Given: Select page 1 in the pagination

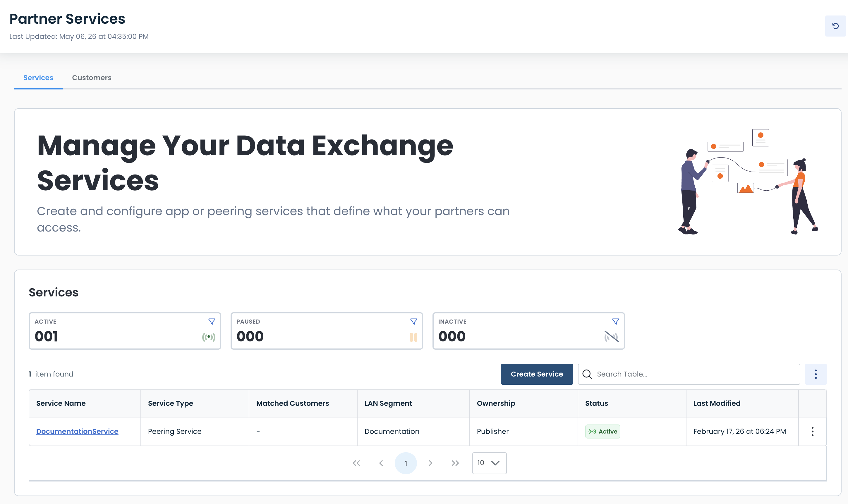Looking at the screenshot, I should (406, 463).
